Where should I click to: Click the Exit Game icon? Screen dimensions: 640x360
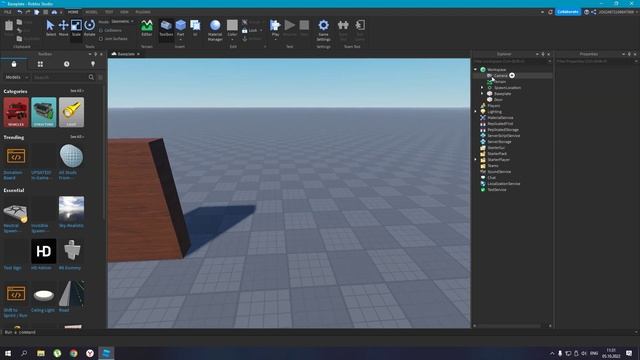360,25
